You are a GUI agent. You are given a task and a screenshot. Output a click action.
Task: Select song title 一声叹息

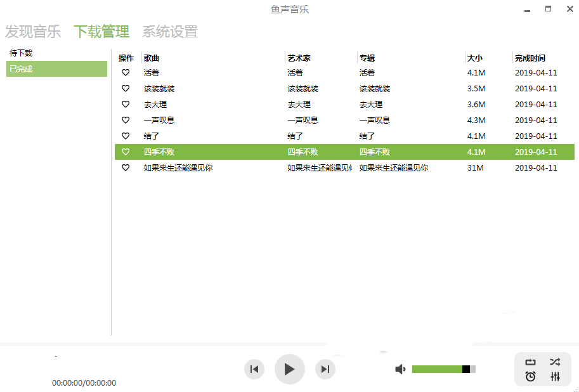(159, 120)
